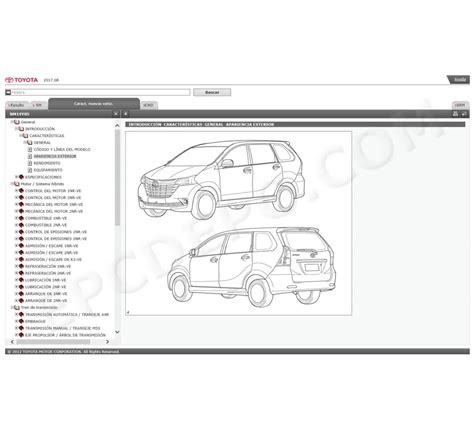Screen dimensions: 474x430
Task: Select ADMISIÓN / ESCAPE DE K3-VE
Action: [53, 259]
